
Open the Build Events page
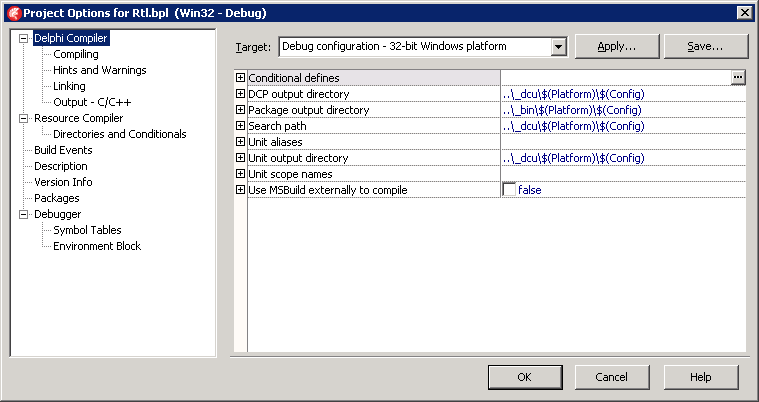click(x=63, y=150)
